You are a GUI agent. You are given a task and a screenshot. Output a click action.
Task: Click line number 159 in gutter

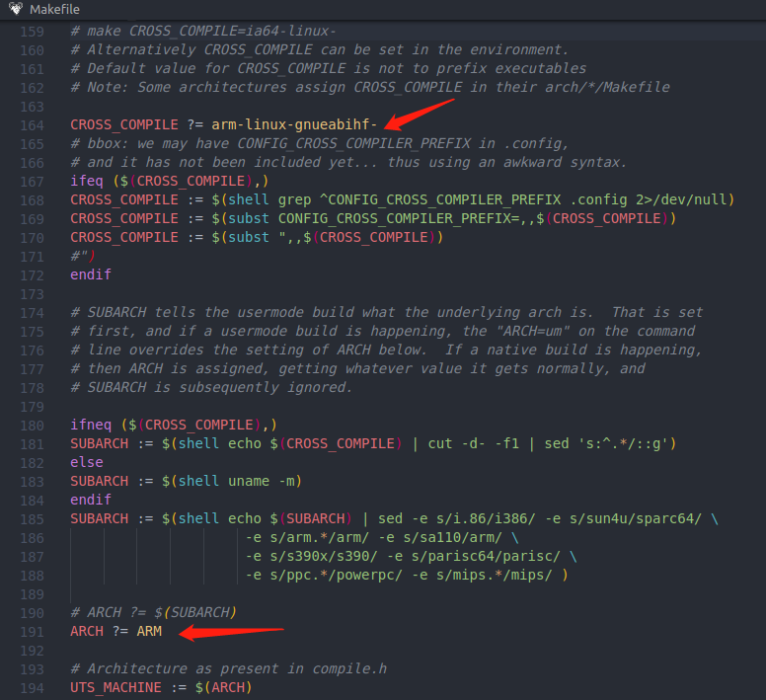pyautogui.click(x=32, y=32)
